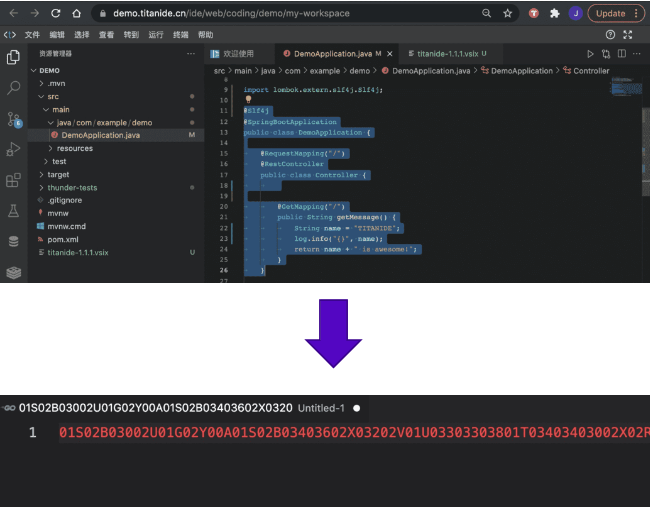Viewport: 651px width, 510px height.
Task: Expand the target folder
Action: pyautogui.click(x=58, y=174)
